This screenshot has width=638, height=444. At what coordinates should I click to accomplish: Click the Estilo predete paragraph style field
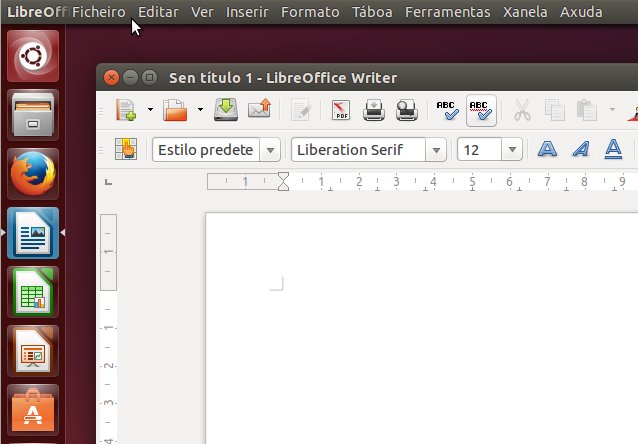click(x=206, y=150)
